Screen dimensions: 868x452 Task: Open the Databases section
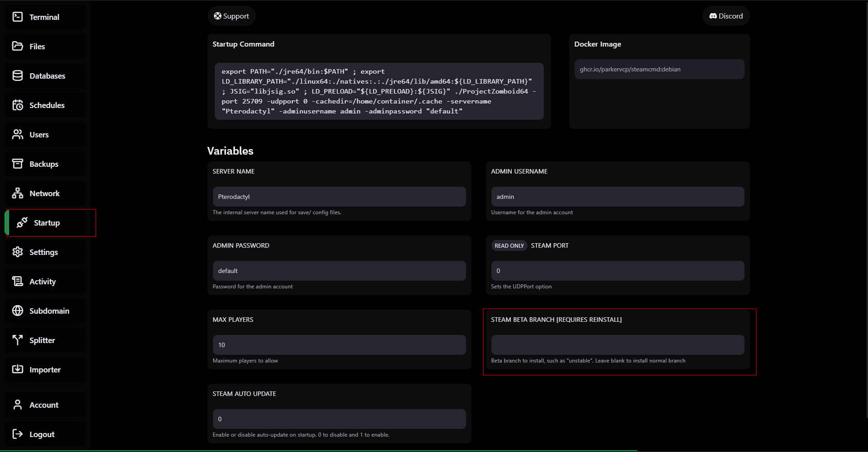[x=44, y=75]
